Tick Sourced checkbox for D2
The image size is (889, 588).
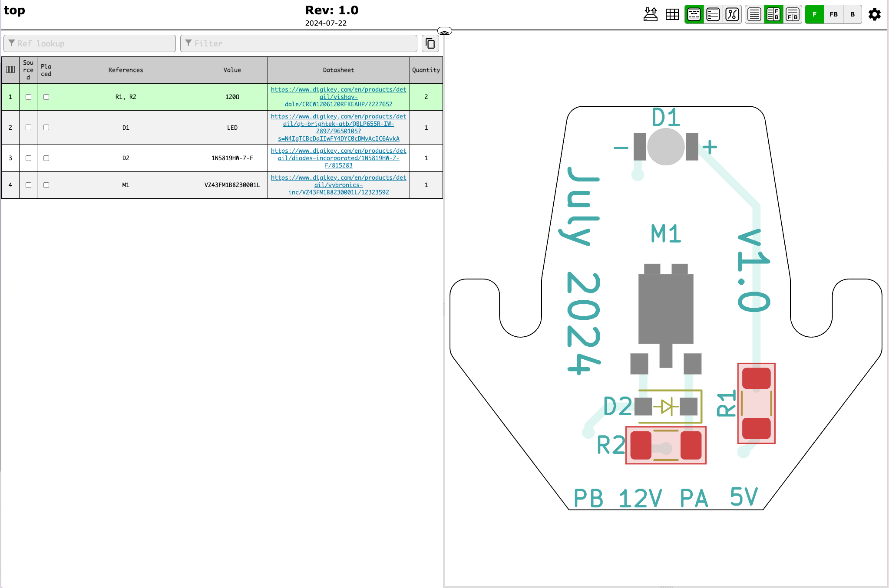click(x=28, y=158)
